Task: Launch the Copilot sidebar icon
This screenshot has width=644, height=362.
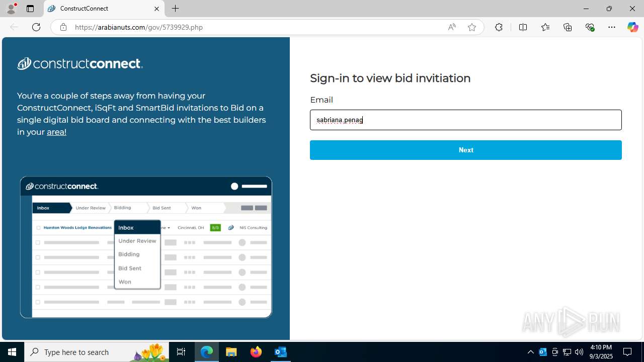Action: pos(632,27)
